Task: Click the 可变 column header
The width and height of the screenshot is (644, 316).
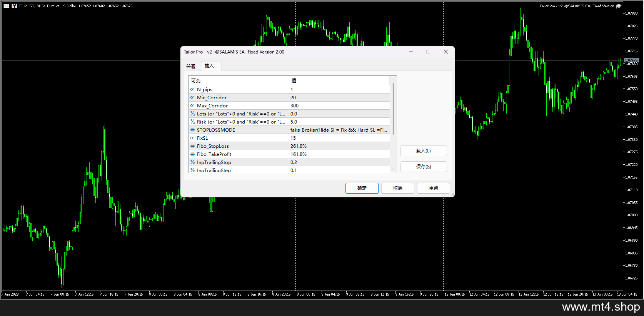Action: pos(239,81)
